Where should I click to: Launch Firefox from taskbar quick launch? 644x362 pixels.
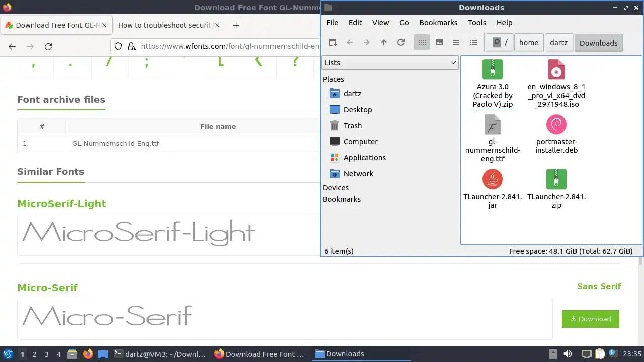pyautogui.click(x=88, y=354)
